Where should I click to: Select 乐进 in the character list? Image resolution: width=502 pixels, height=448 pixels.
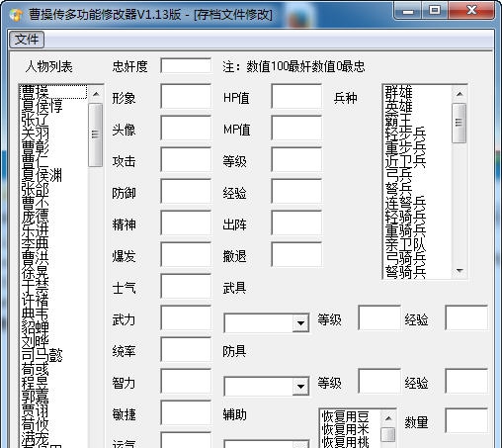53,230
